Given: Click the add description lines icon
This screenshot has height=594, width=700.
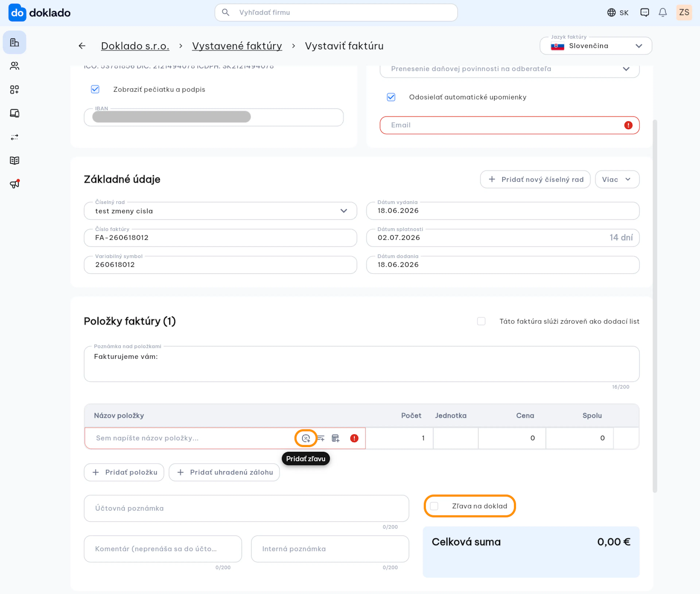Looking at the screenshot, I should 320,438.
